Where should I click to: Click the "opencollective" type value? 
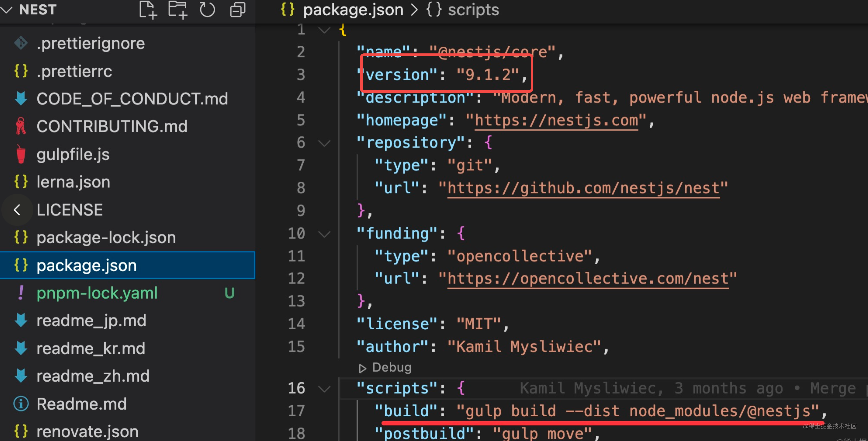520,257
